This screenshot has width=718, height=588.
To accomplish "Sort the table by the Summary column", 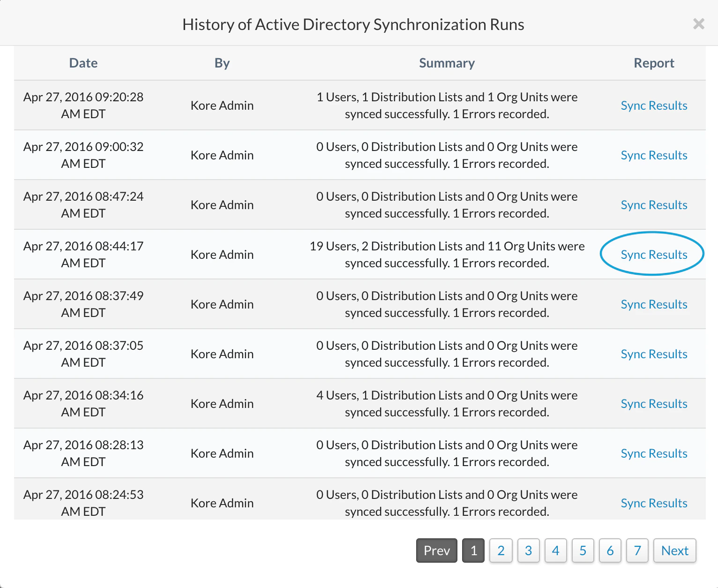I will [x=447, y=63].
